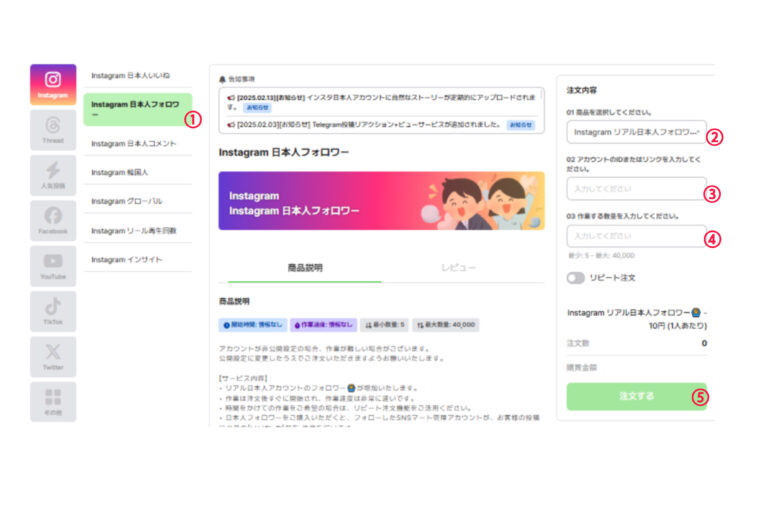Screen dimensions: 760x507
Task: Select Instagram インサイト menu item
Action: point(138,260)
